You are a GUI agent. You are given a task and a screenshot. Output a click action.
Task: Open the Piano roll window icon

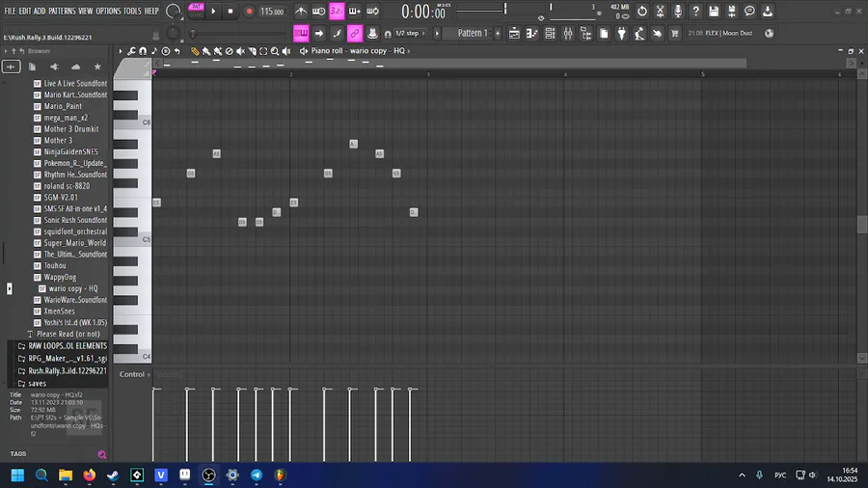pos(532,33)
